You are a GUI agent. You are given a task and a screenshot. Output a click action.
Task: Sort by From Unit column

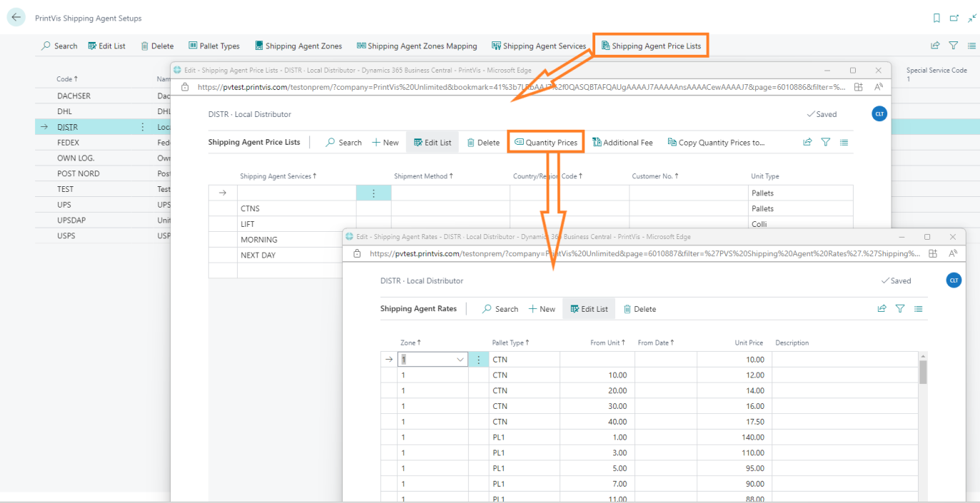coord(607,343)
